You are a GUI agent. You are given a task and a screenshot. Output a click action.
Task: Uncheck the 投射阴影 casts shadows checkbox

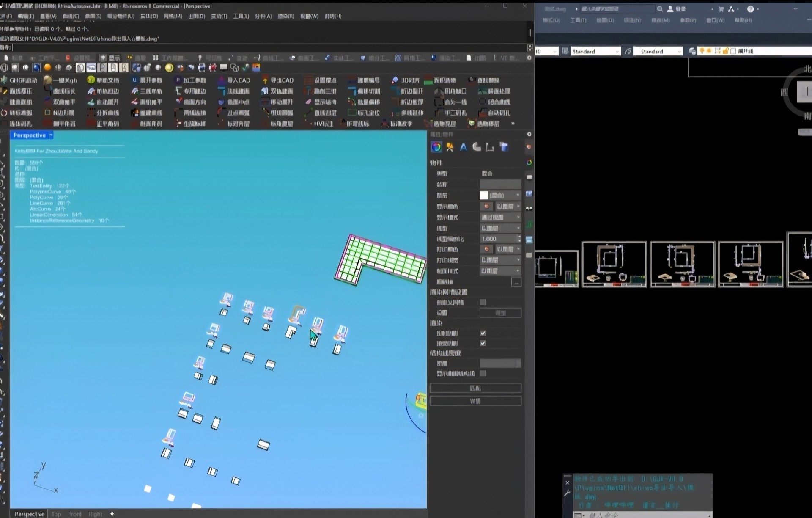pyautogui.click(x=483, y=333)
